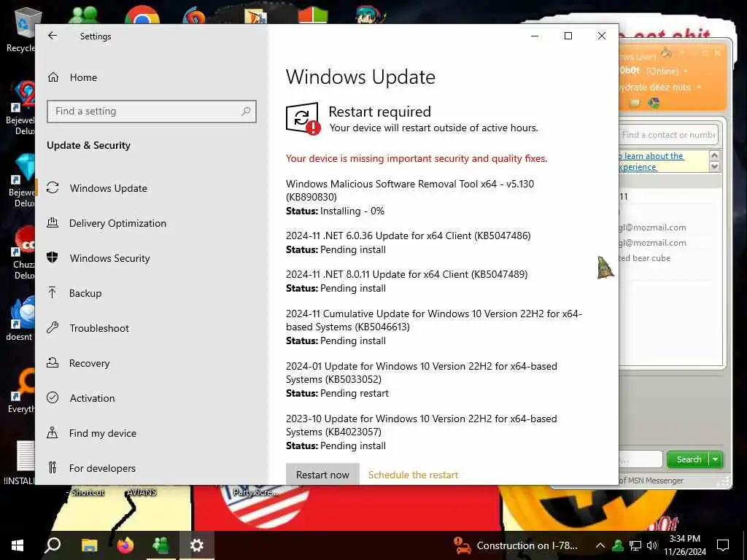Click the magnifier icon in Find a setting
The width and height of the screenshot is (747, 560).
point(246,112)
